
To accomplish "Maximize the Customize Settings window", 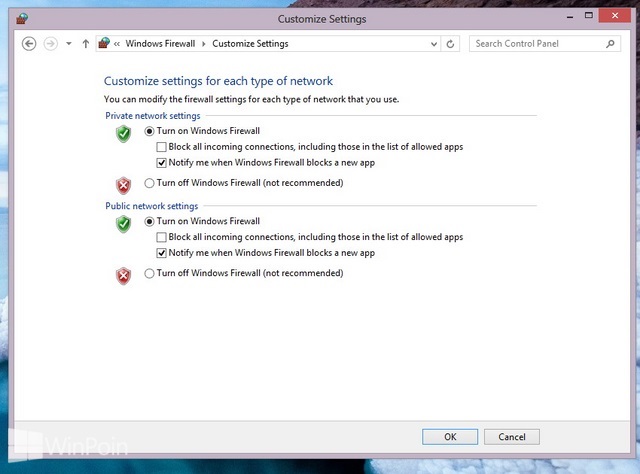I will click(589, 16).
